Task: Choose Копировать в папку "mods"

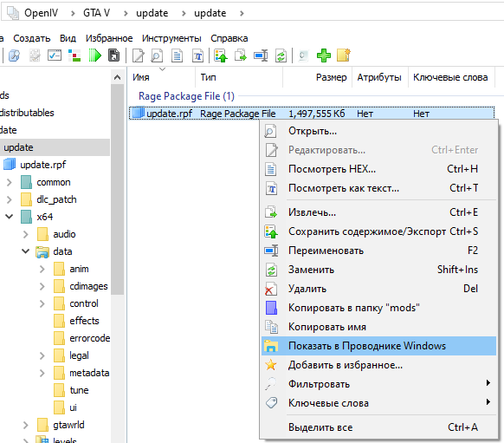Action: [x=379, y=308]
